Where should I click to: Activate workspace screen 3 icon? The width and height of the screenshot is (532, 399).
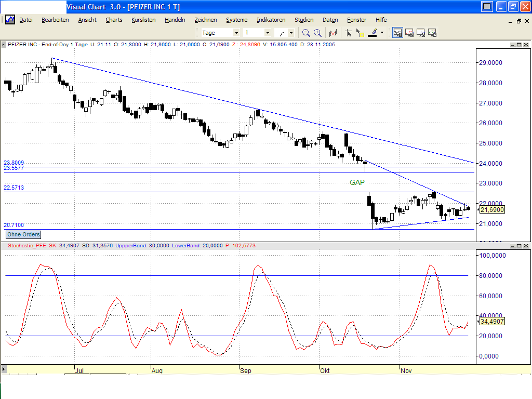click(421, 33)
